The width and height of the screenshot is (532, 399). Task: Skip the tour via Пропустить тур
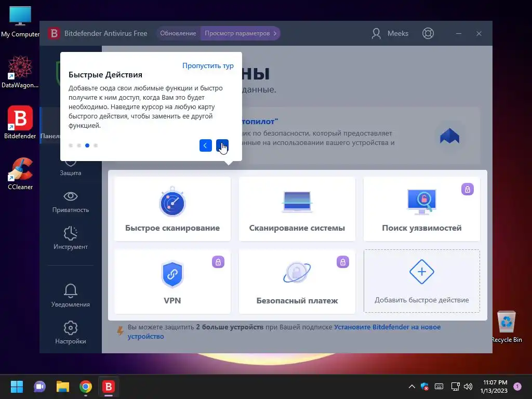pos(208,65)
